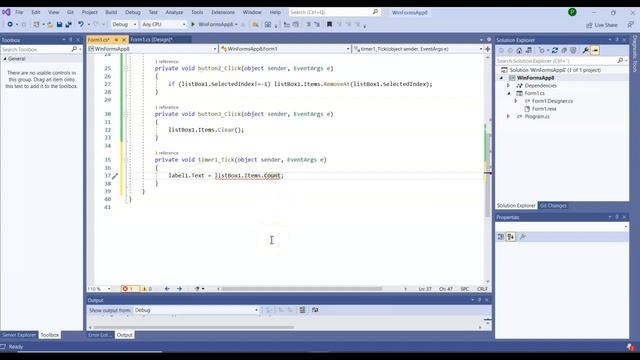Click the Categorized icon in Properties panel
The height and width of the screenshot is (360, 640).
[500, 237]
